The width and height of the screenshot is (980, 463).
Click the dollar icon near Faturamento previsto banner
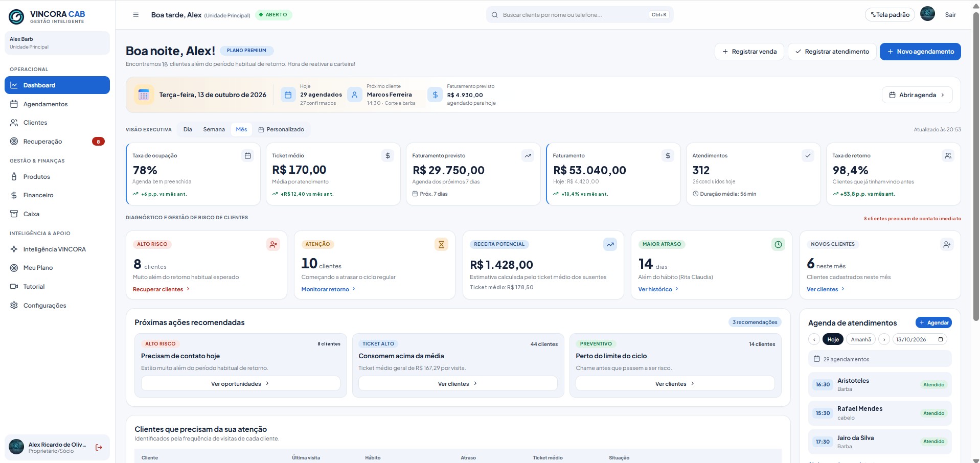435,95
